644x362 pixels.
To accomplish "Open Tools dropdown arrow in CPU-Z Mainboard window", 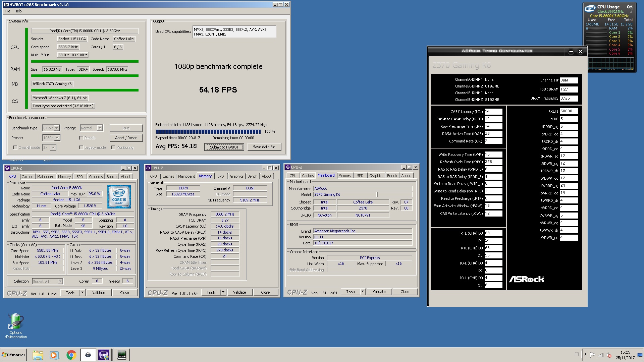I will tap(363, 292).
